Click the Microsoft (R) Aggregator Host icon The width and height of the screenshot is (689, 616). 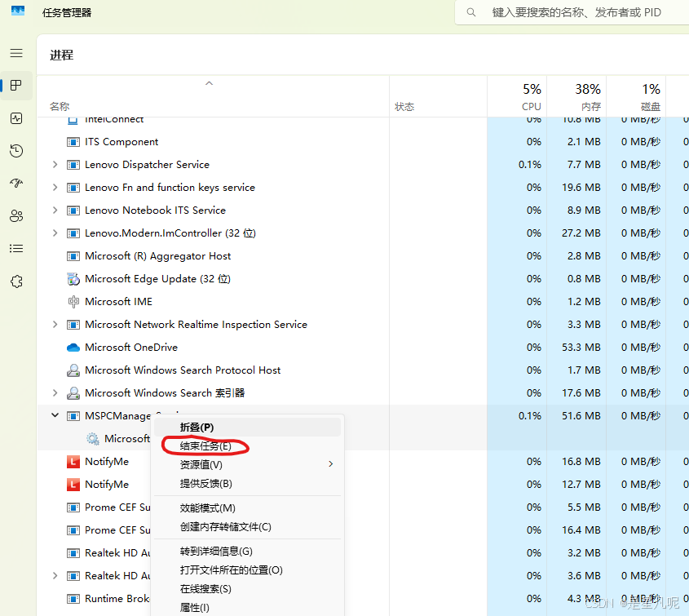(x=73, y=256)
